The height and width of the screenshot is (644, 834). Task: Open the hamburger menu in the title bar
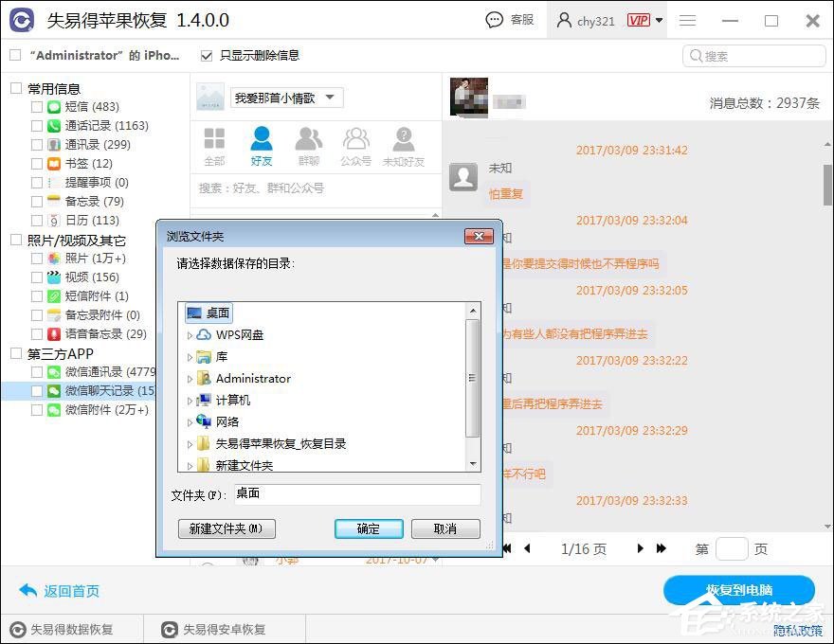click(687, 20)
